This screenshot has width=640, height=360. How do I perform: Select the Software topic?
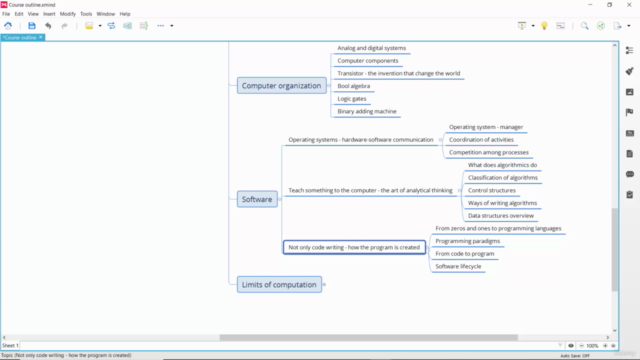(257, 199)
